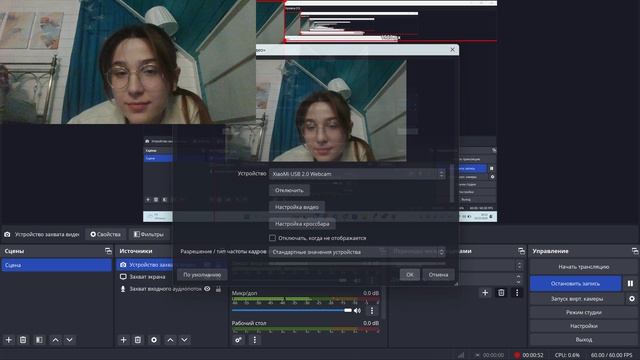
Task: Select Захват входного аудиопотока source row
Action: point(165,289)
